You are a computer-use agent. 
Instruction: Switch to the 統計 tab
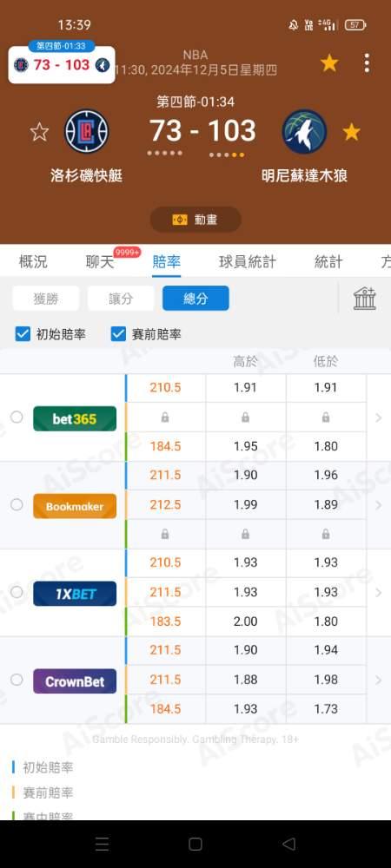328,262
